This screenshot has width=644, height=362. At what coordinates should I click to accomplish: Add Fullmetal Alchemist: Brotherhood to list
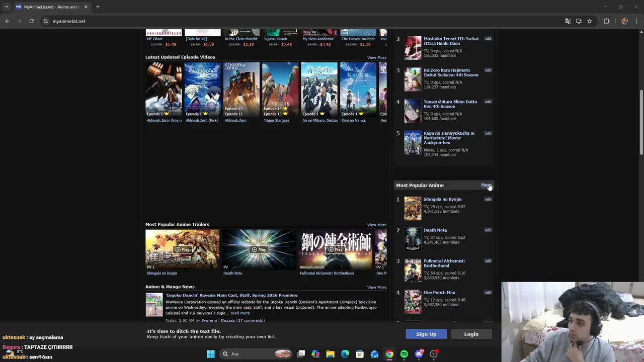tap(488, 261)
